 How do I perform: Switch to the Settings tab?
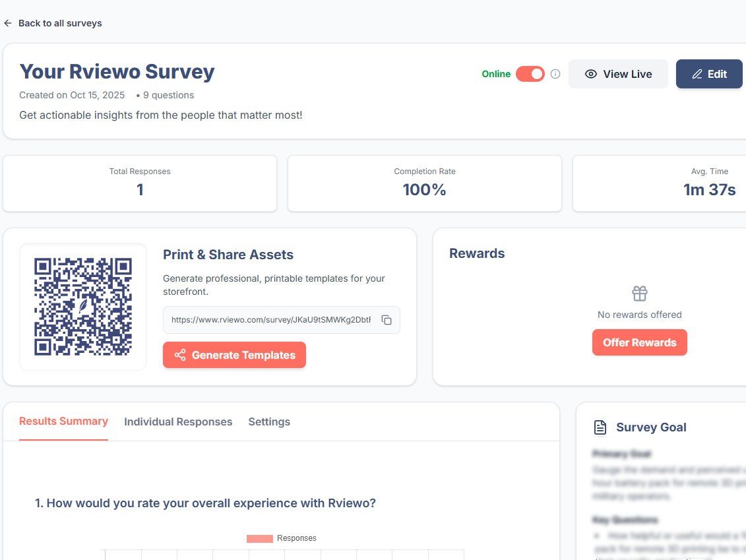pos(269,421)
